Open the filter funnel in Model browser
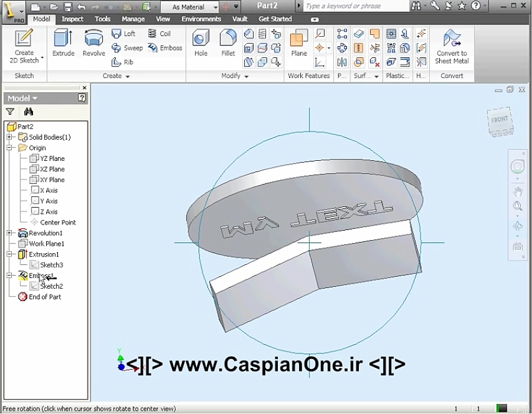532x414 pixels. pyautogui.click(x=11, y=112)
